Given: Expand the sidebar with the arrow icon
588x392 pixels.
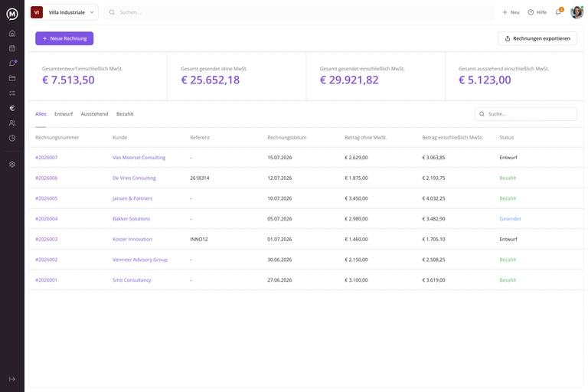Looking at the screenshot, I should point(12,379).
